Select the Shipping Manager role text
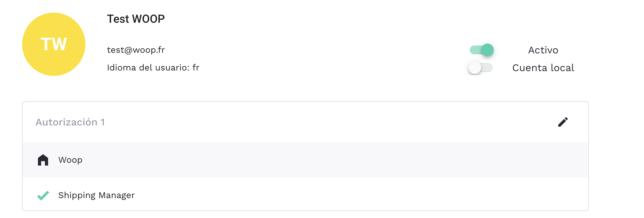 96,195
